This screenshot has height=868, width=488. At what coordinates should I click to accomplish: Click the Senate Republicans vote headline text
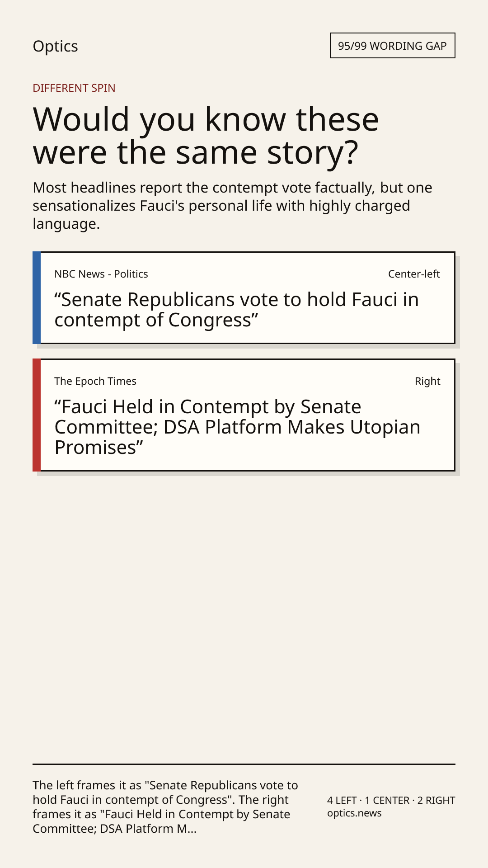click(237, 310)
